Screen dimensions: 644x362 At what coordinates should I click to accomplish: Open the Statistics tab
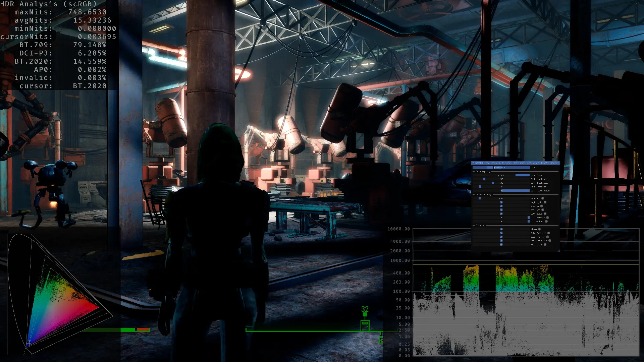(x=520, y=163)
